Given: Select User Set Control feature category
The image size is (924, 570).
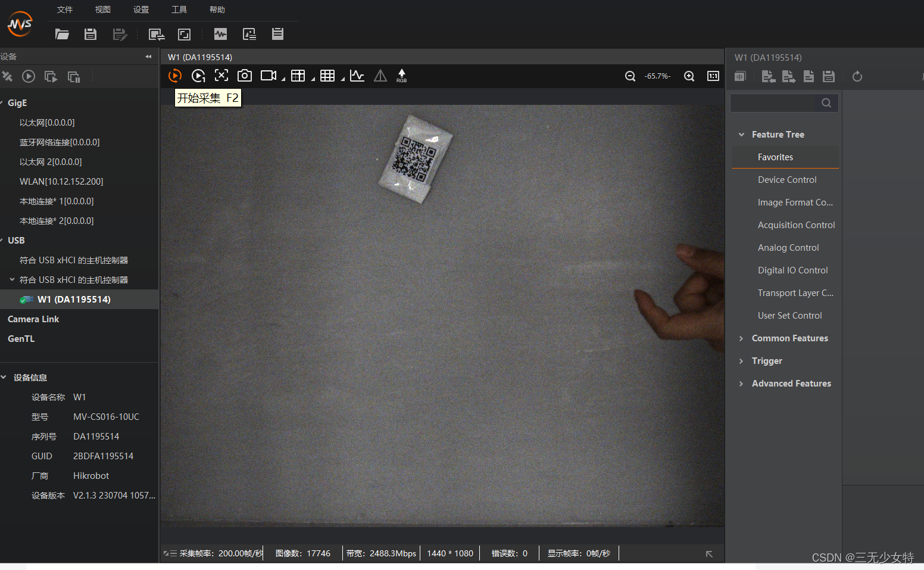Looking at the screenshot, I should (x=789, y=316).
